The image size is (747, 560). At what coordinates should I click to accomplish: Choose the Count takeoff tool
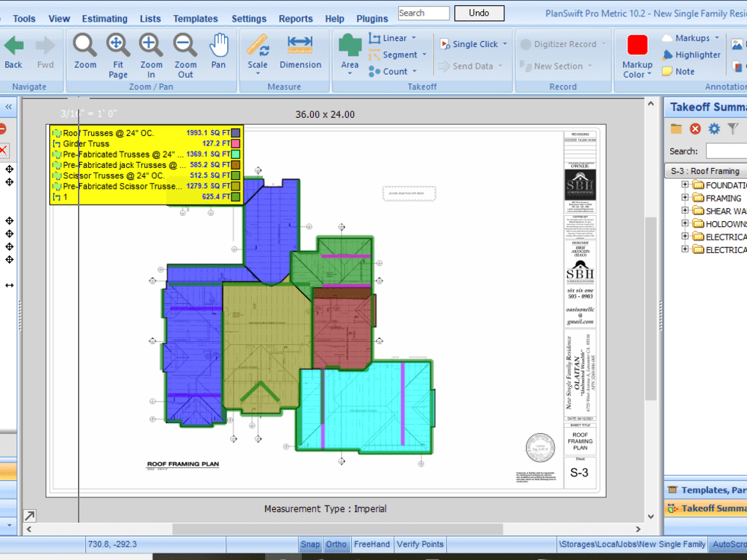388,72
